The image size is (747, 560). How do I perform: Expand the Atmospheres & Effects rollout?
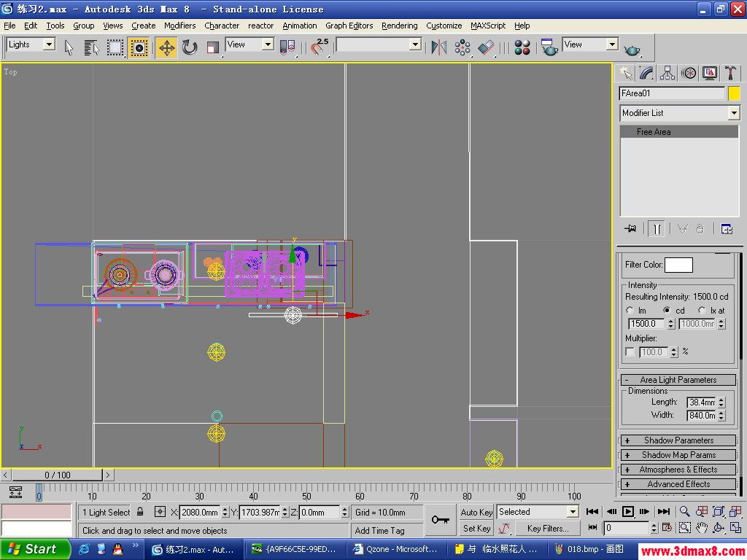[678, 470]
